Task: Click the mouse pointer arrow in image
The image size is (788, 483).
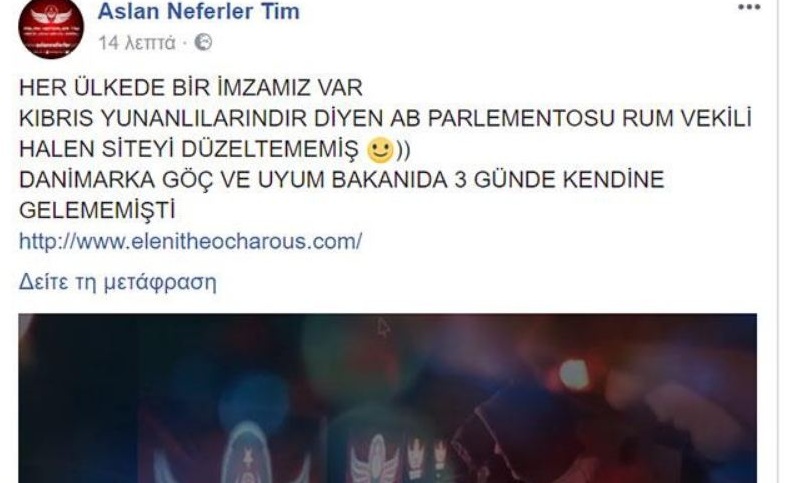Action: (383, 328)
